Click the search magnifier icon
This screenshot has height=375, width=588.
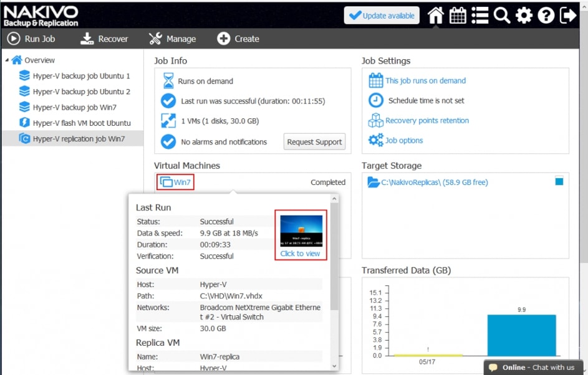coord(502,16)
